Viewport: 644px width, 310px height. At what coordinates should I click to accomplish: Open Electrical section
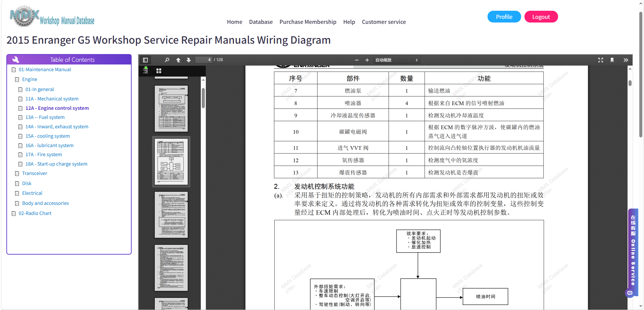(32, 193)
